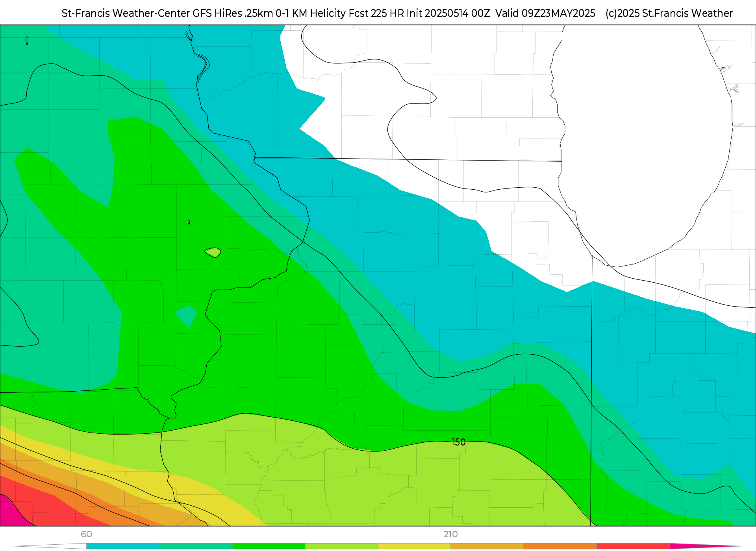Click the "150" helicity contour label

coord(459,442)
